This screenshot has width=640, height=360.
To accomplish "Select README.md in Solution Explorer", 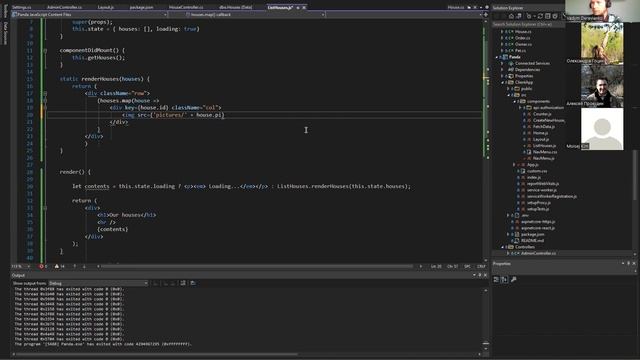I will tap(532, 240).
